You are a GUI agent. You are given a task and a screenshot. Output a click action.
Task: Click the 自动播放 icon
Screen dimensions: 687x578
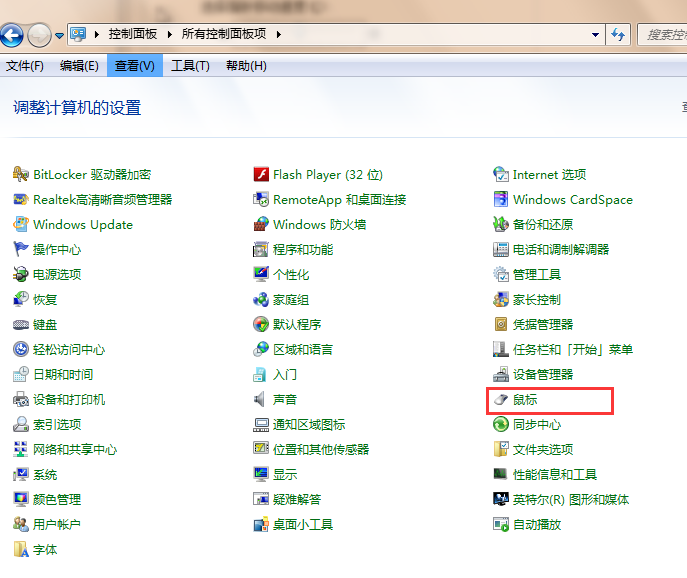click(501, 524)
